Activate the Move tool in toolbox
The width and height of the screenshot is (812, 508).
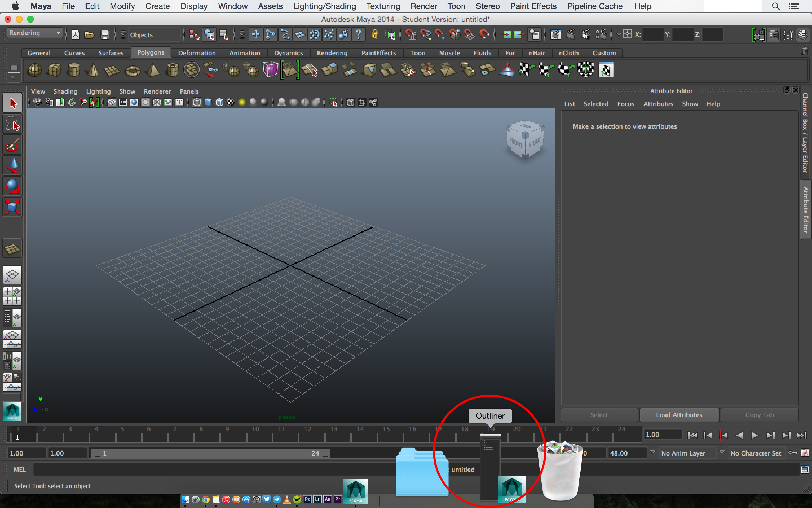tap(13, 165)
